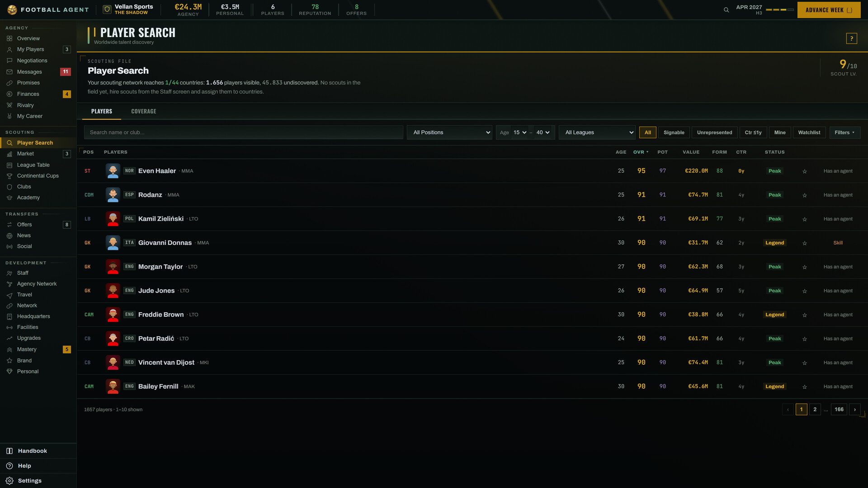Toggle watchlist star for Giovanni Donnas
868x488 pixels.
point(805,243)
